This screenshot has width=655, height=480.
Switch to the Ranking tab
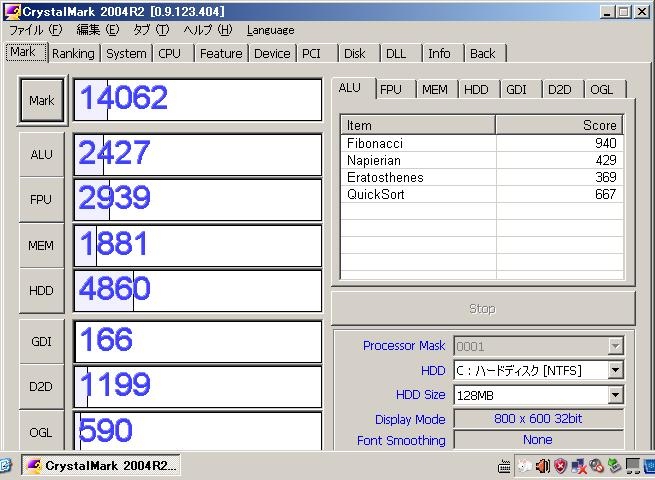click(x=73, y=54)
